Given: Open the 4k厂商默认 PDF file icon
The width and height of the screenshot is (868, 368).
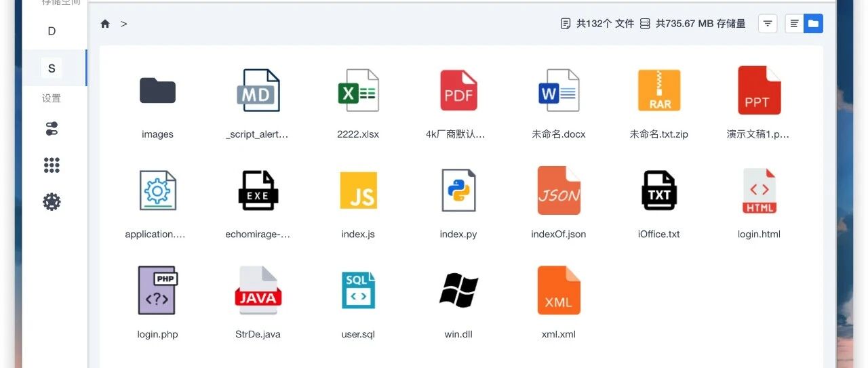Looking at the screenshot, I should pyautogui.click(x=458, y=90).
